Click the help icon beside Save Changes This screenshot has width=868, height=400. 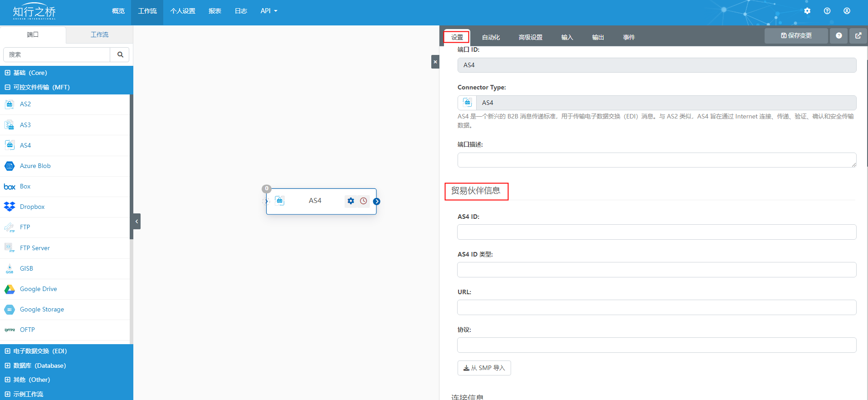[x=839, y=36]
